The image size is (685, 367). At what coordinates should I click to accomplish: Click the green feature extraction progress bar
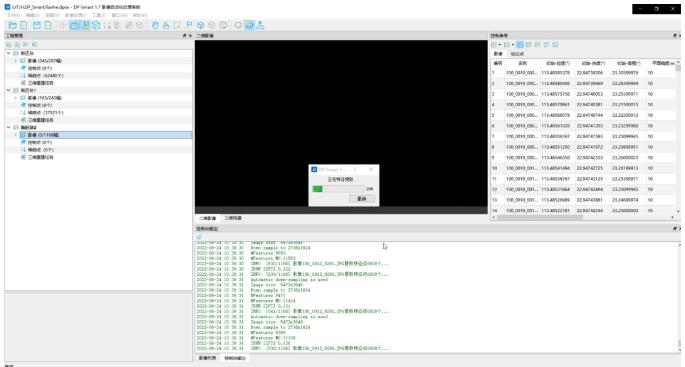[x=339, y=189]
